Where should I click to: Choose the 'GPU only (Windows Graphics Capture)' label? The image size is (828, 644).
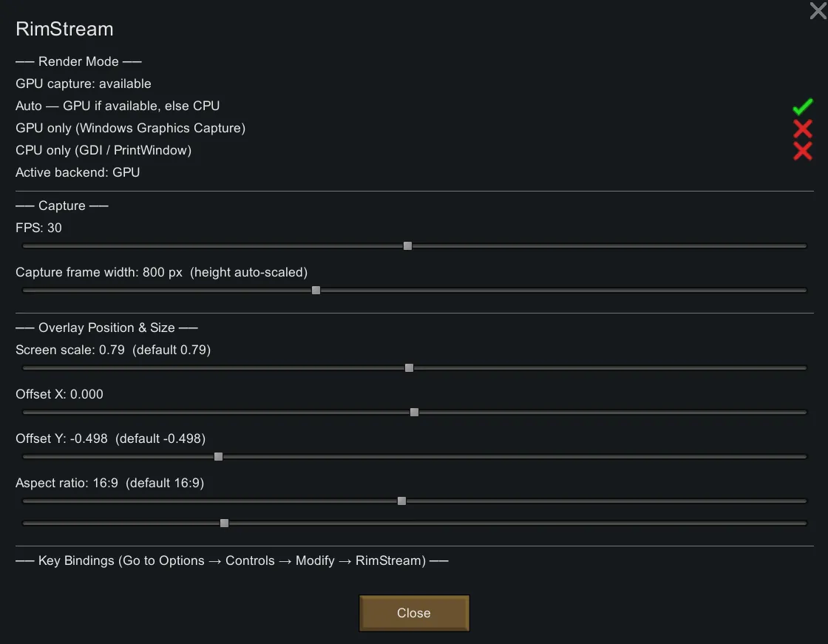(x=130, y=128)
